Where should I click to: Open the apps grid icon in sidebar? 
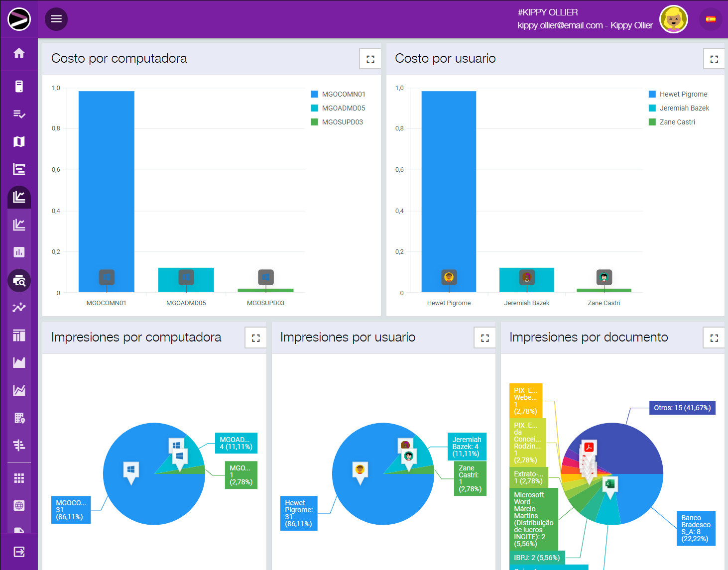click(19, 478)
